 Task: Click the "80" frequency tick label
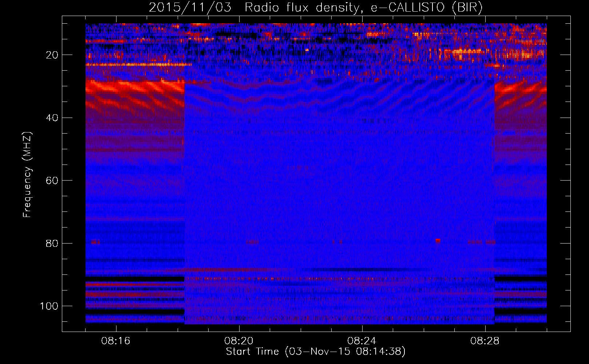(52, 244)
